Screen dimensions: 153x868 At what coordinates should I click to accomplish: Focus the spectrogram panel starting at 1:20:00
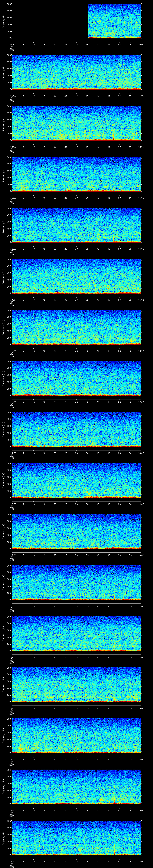[x=77, y=582]
